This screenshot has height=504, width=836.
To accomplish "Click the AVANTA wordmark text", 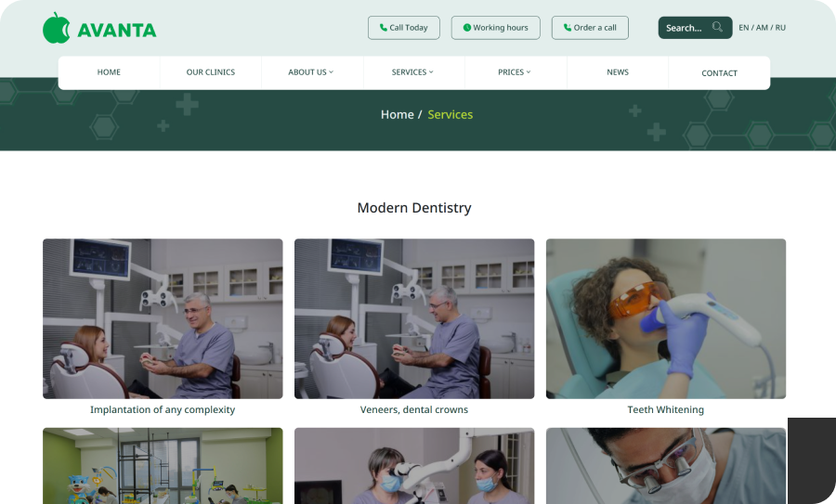I will coord(117,31).
